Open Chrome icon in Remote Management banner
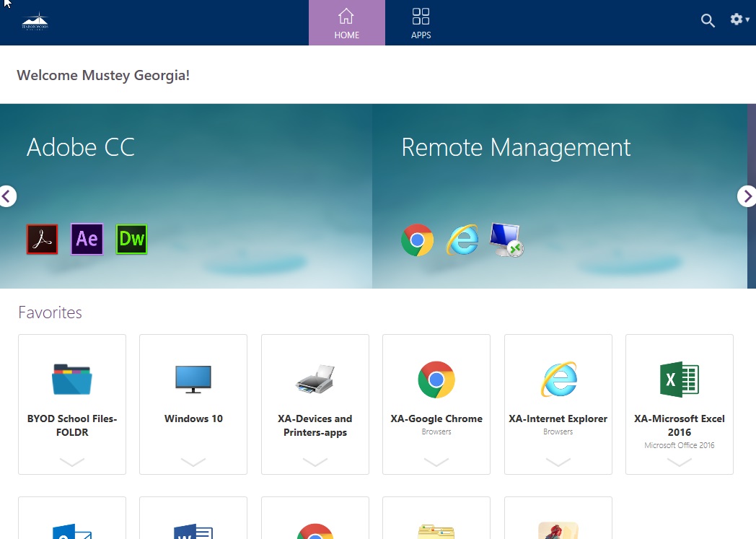The width and height of the screenshot is (756, 539). coord(417,240)
